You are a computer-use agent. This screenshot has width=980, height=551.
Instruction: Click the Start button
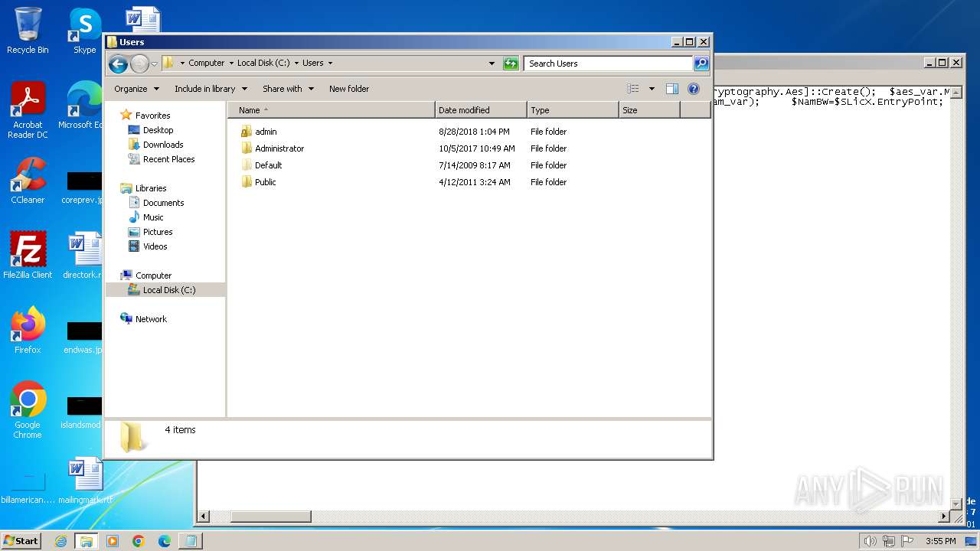click(x=21, y=540)
